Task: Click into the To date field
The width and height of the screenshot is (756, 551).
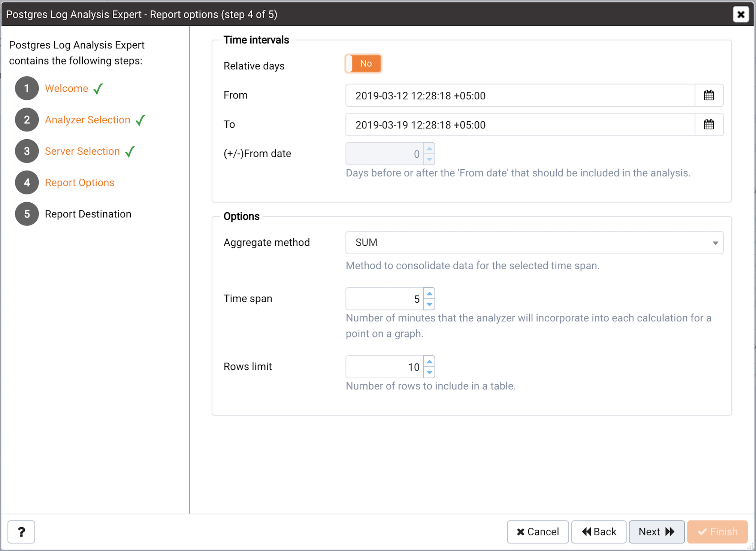Action: [x=520, y=125]
